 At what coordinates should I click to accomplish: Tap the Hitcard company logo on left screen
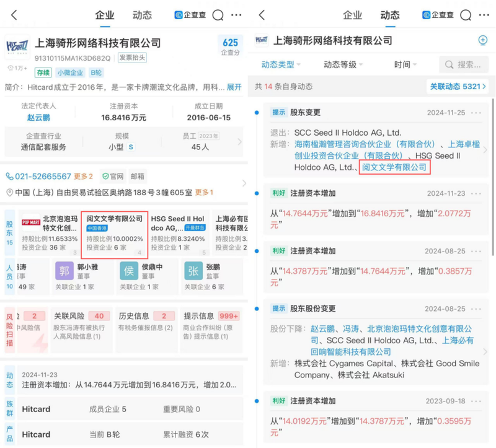pyautogui.click(x=17, y=47)
